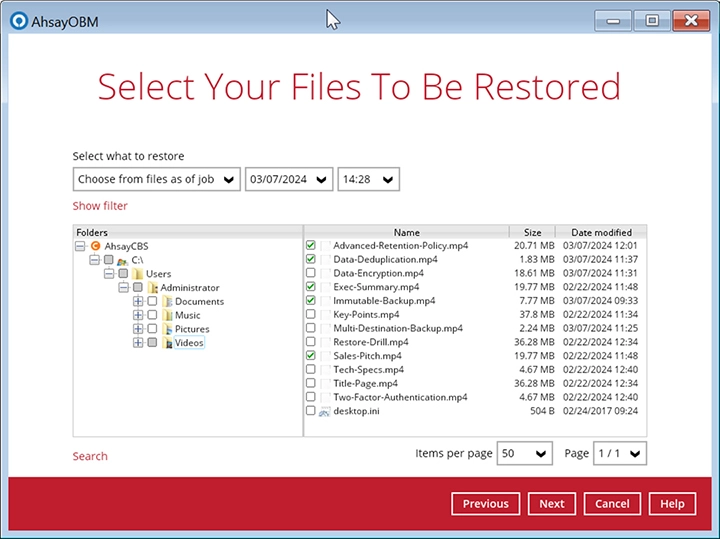The width and height of the screenshot is (720, 539).
Task: Expand the Documents folder node
Action: 138,302
